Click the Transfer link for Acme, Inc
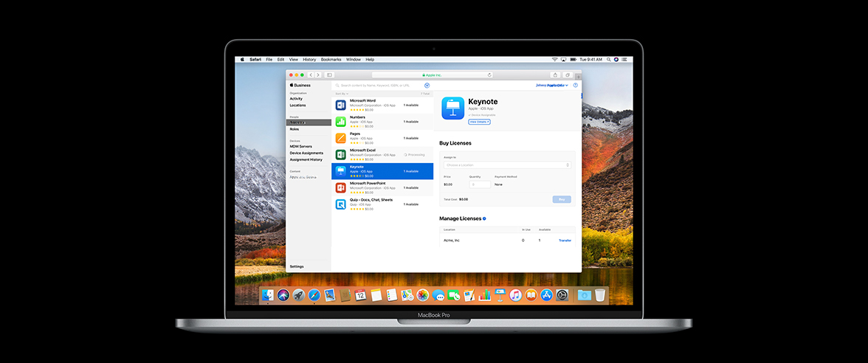868x363 pixels. (x=565, y=241)
